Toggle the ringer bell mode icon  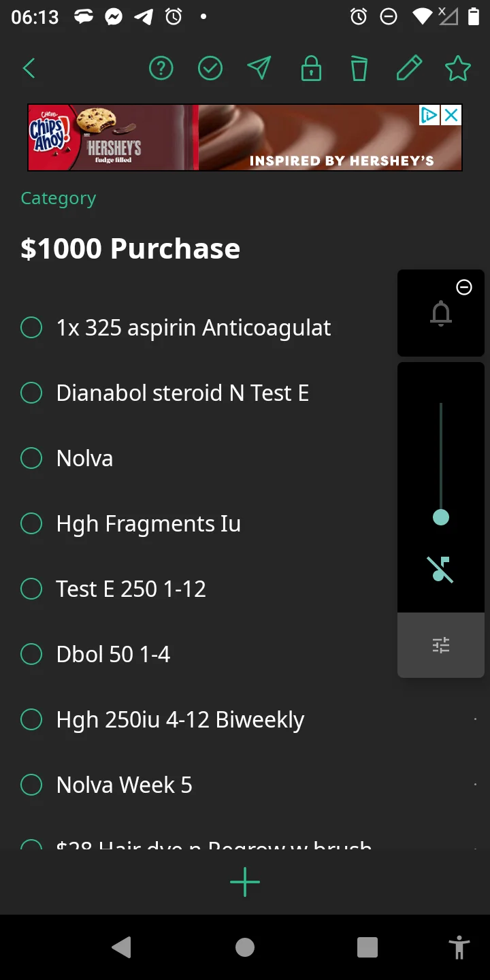click(441, 313)
